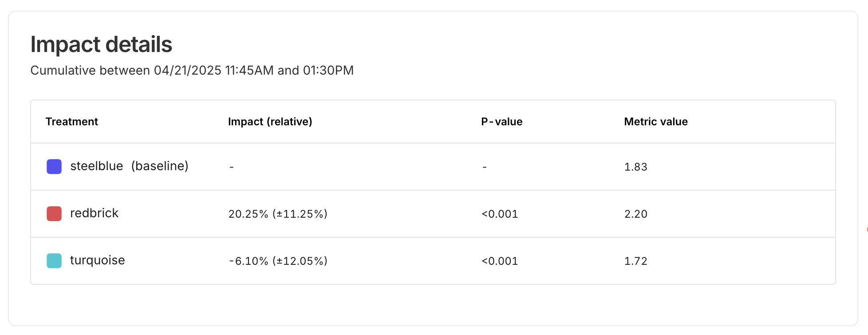Click steelblue metric value 1.83
Viewport: 868px width, 335px height.
coord(635,167)
